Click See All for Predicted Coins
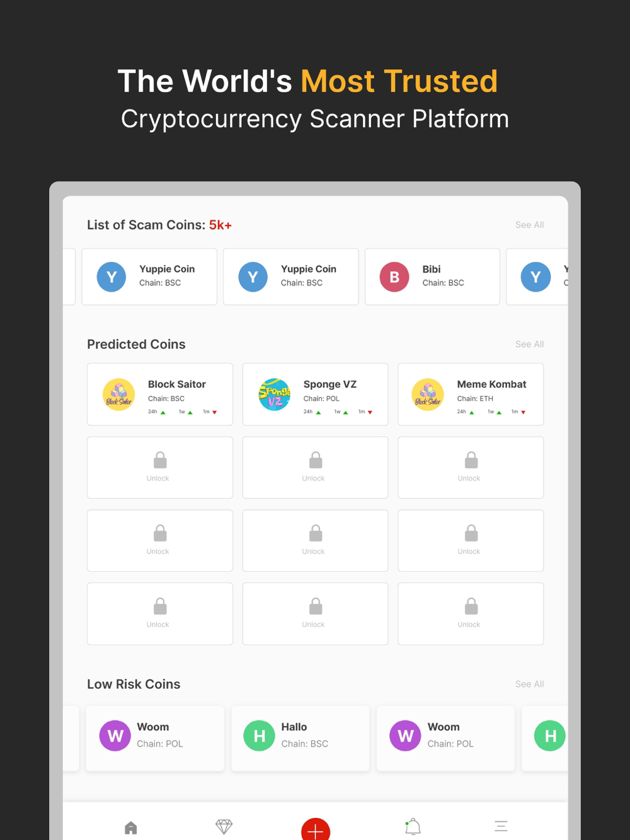Image resolution: width=630 pixels, height=840 pixels. pyautogui.click(x=529, y=344)
